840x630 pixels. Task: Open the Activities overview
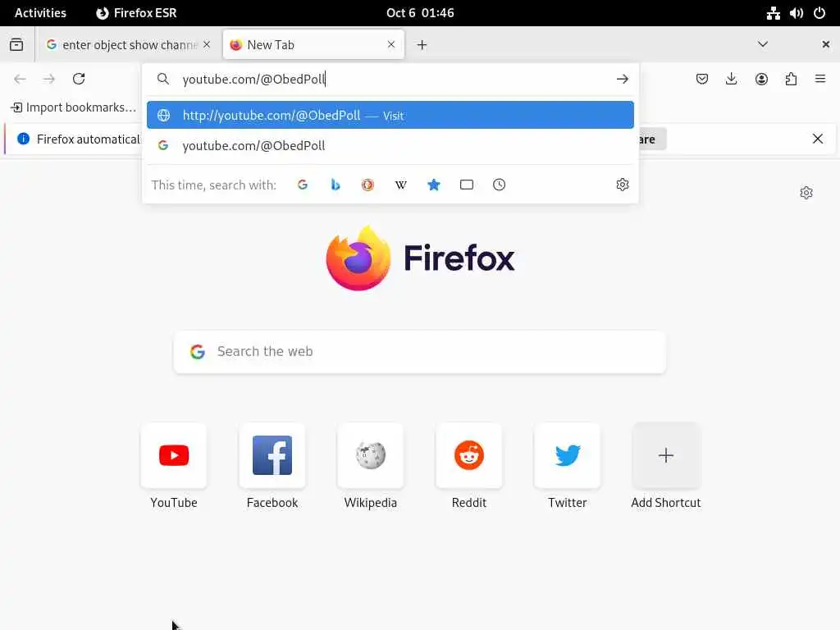(40, 13)
